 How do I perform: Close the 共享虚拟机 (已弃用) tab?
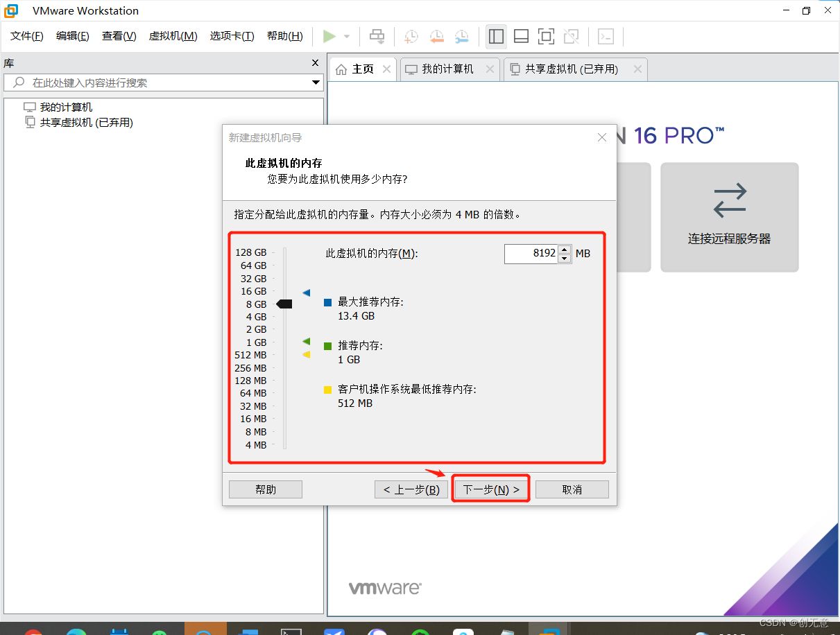[637, 69]
